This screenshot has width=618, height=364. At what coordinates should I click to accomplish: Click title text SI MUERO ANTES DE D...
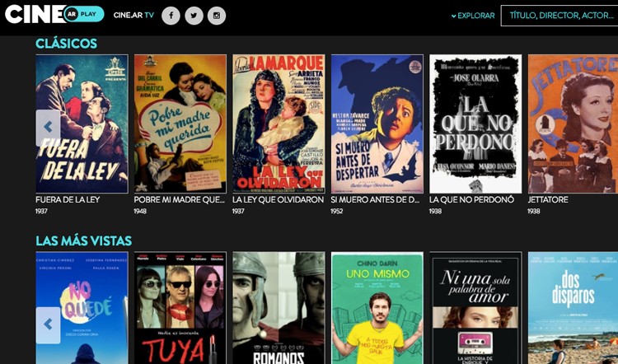click(375, 200)
